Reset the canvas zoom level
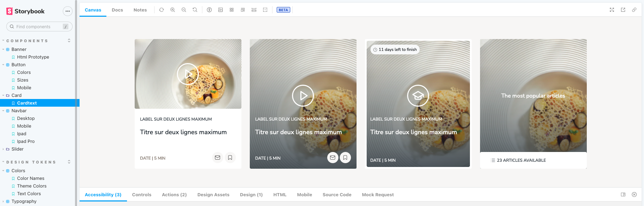This screenshot has width=644, height=206. point(195,10)
